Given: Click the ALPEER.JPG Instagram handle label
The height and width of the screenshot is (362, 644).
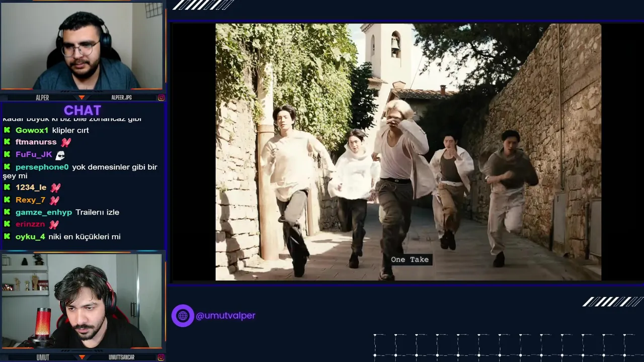Looking at the screenshot, I should coord(121,98).
